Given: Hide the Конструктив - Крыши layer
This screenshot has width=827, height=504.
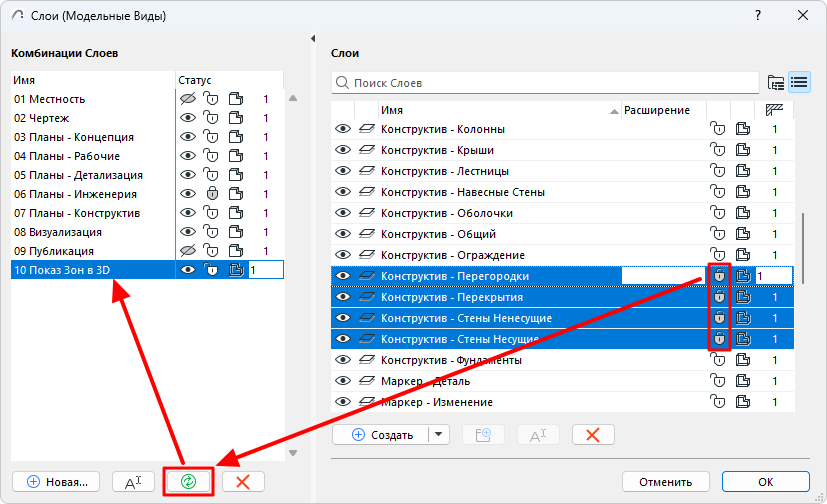Looking at the screenshot, I should tap(343, 150).
